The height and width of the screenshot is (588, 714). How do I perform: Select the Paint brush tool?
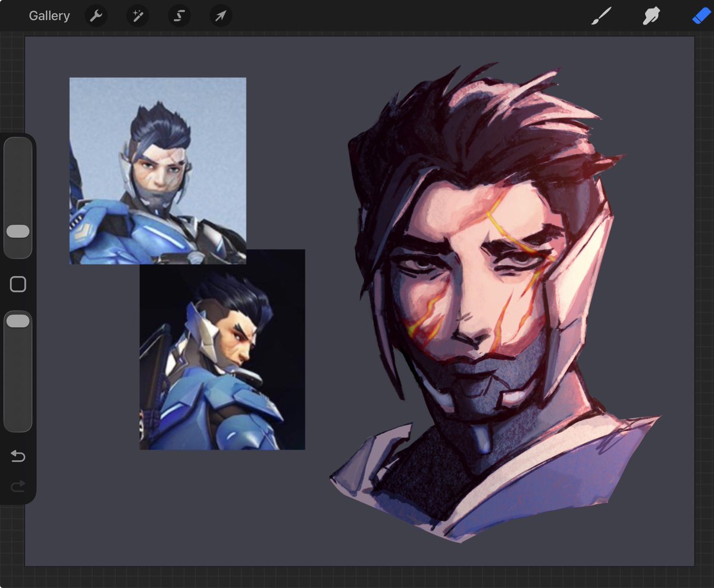pos(602,16)
